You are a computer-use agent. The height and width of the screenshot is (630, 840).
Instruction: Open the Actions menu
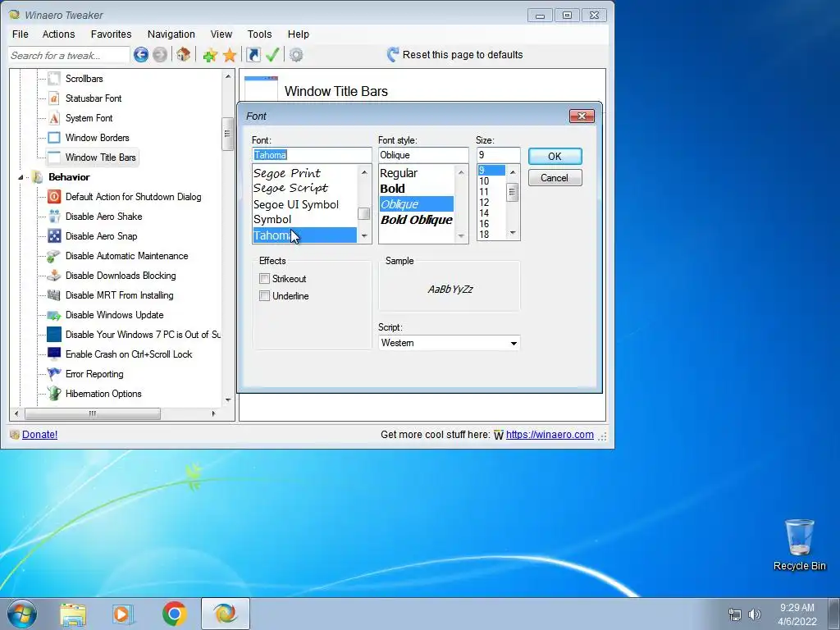click(58, 34)
